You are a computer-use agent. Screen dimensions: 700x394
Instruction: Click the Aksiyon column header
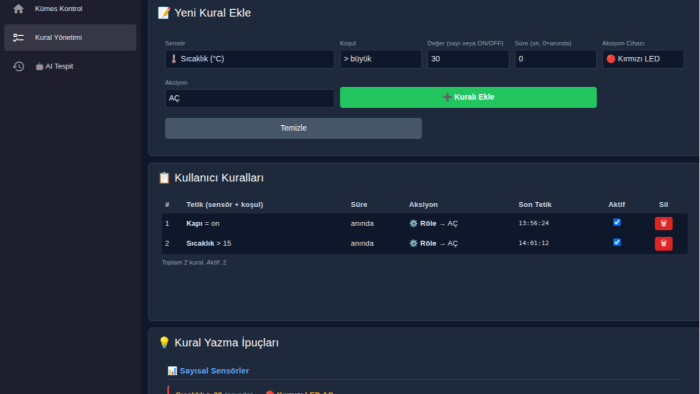coord(423,204)
